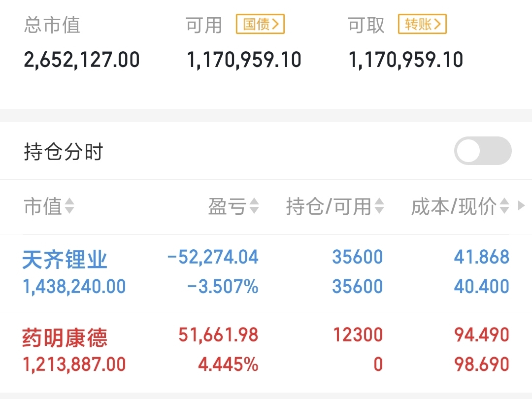The height and width of the screenshot is (399, 532).
Task: Sort holdings by 市值 column
Action: pyautogui.click(x=49, y=206)
